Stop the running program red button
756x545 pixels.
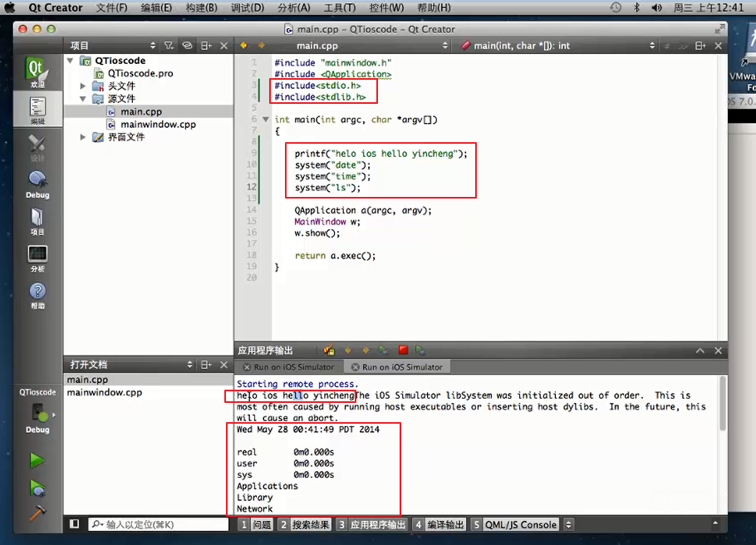click(403, 350)
